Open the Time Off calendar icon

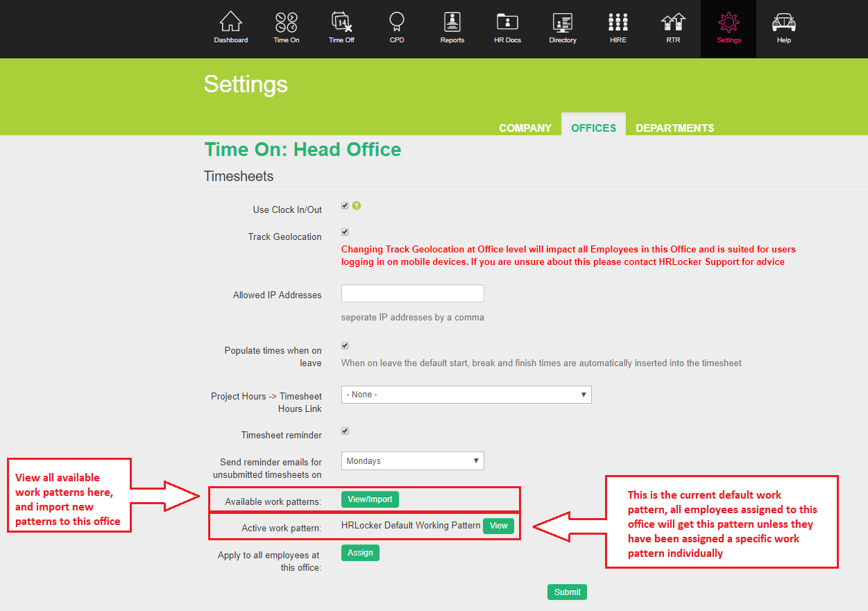[x=341, y=23]
